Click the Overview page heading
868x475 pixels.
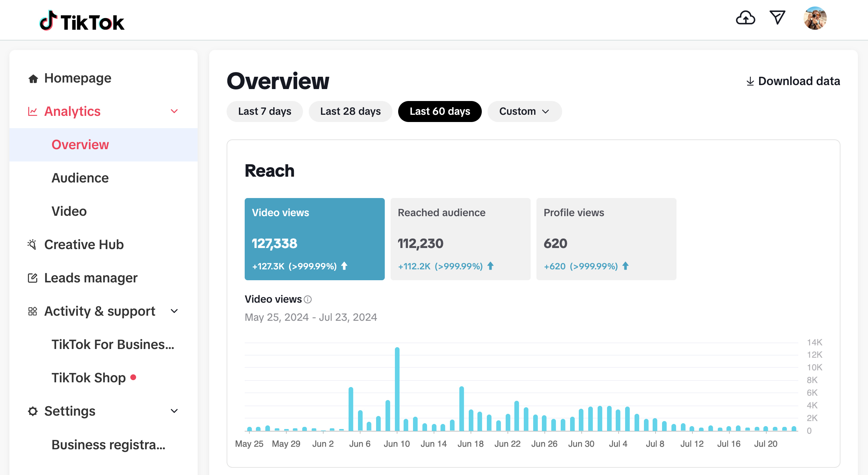point(278,81)
